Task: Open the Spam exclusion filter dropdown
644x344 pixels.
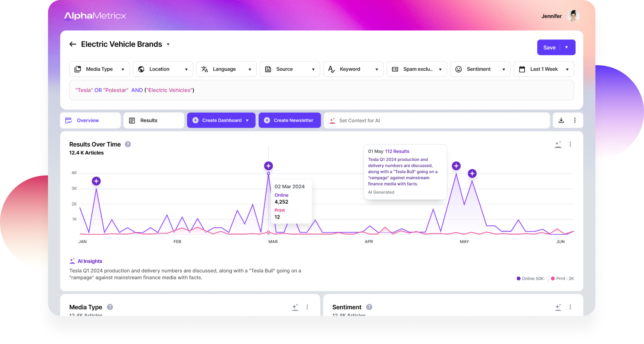Action: point(417,69)
